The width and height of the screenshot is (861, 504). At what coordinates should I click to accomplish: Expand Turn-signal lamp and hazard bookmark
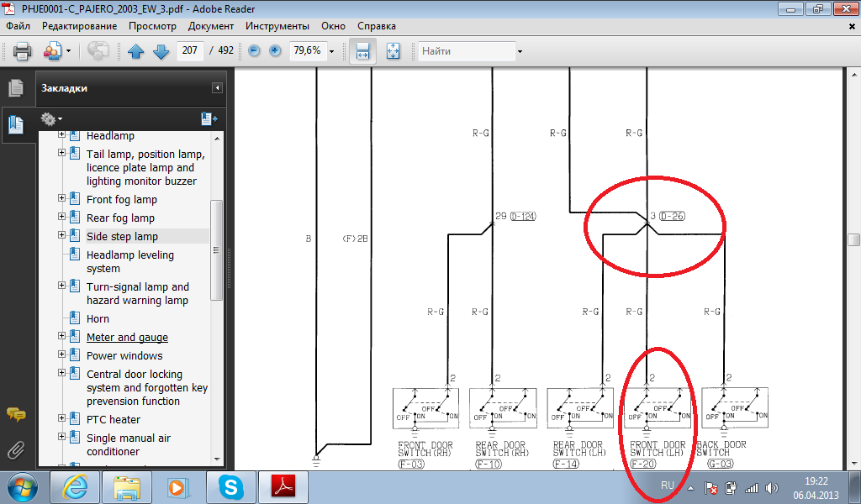(x=61, y=286)
